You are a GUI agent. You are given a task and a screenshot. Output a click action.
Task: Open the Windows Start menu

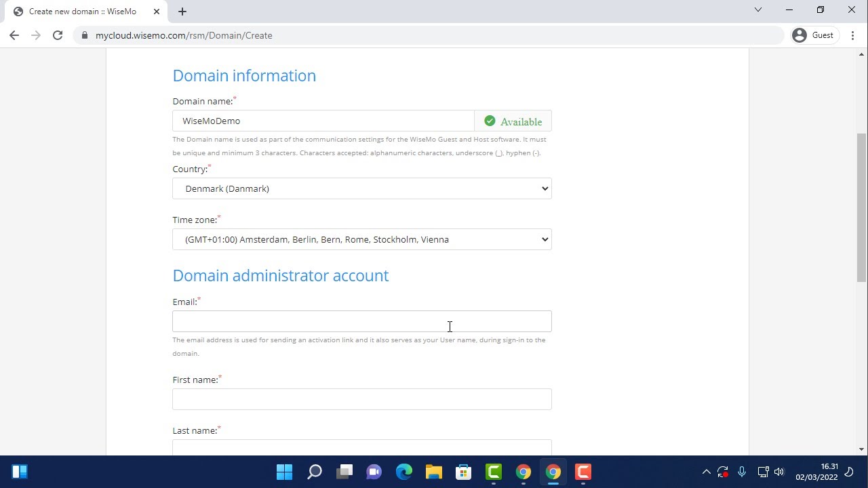(x=285, y=472)
